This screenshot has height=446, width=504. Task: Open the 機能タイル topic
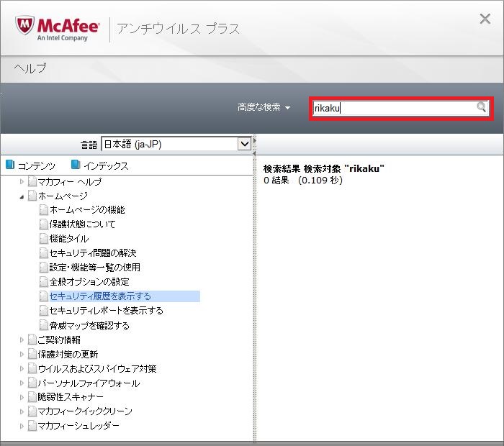click(69, 239)
